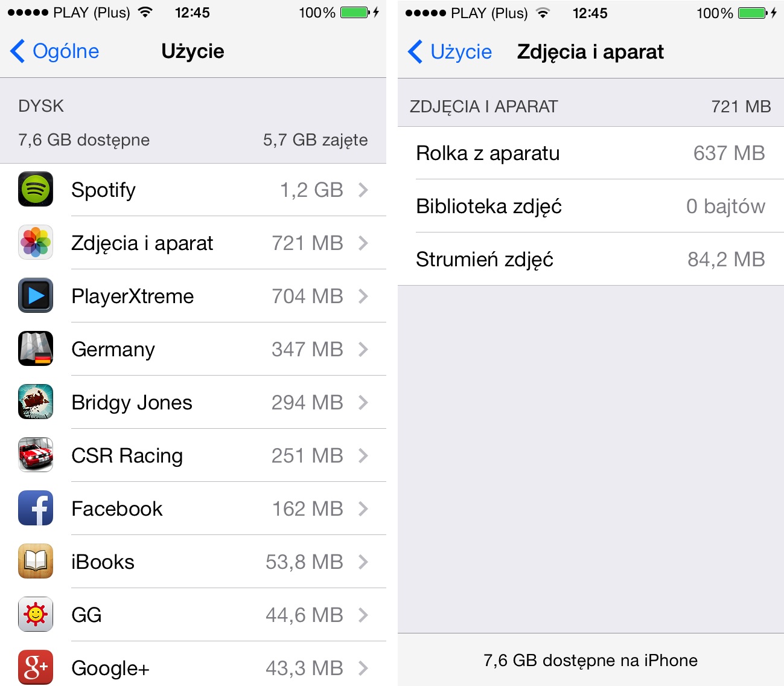Tap the PlayerXtreme play icon
Viewport: 784px width, 686px height.
[x=36, y=296]
